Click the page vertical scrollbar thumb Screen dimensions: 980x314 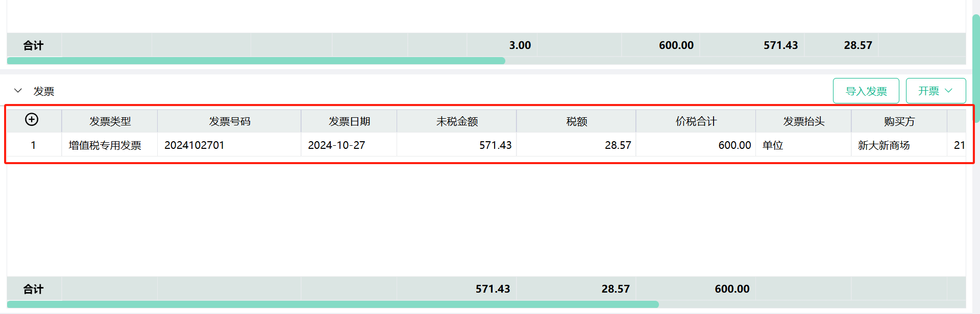pyautogui.click(x=976, y=68)
